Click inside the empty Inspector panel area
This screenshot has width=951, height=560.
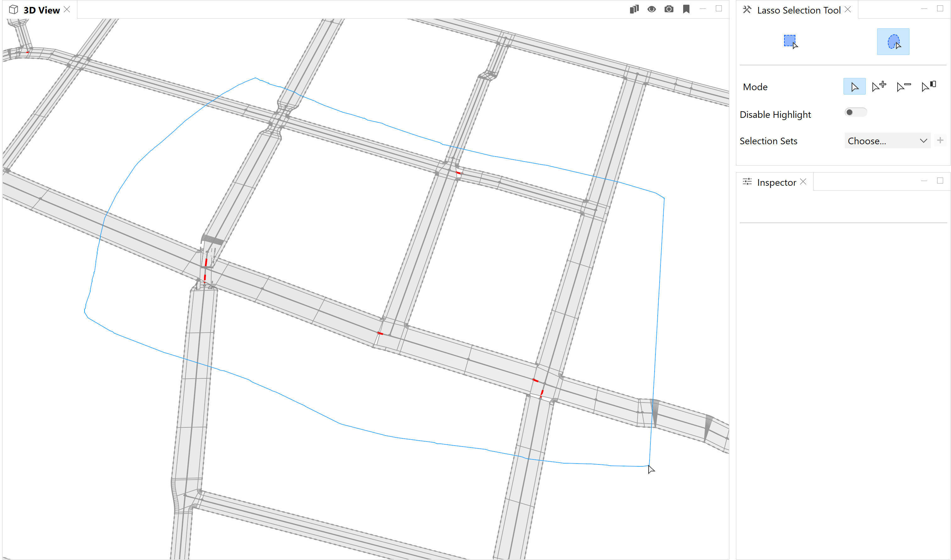[x=842, y=340]
